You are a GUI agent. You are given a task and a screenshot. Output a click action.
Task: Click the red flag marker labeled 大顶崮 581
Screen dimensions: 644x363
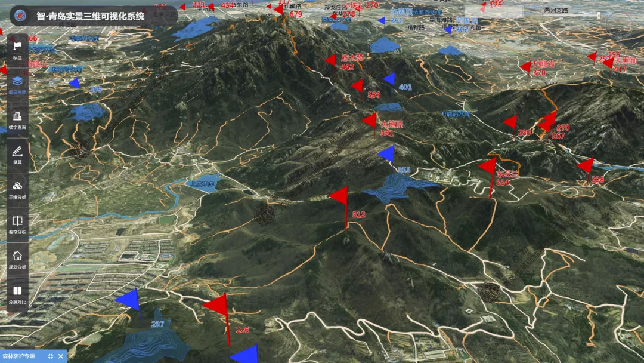(370, 120)
